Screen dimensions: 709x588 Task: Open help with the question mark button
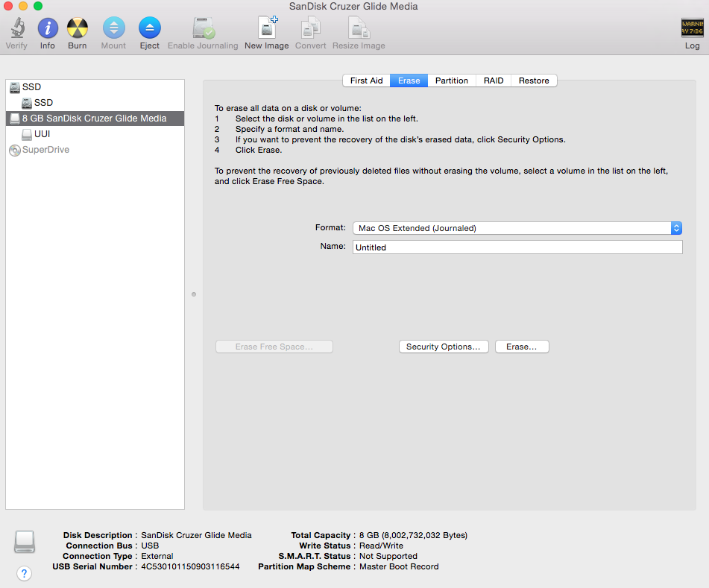click(x=25, y=574)
